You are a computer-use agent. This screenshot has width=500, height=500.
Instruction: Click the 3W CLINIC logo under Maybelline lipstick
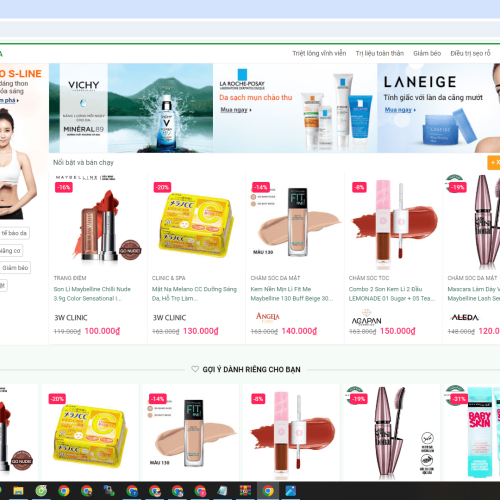pos(71,318)
